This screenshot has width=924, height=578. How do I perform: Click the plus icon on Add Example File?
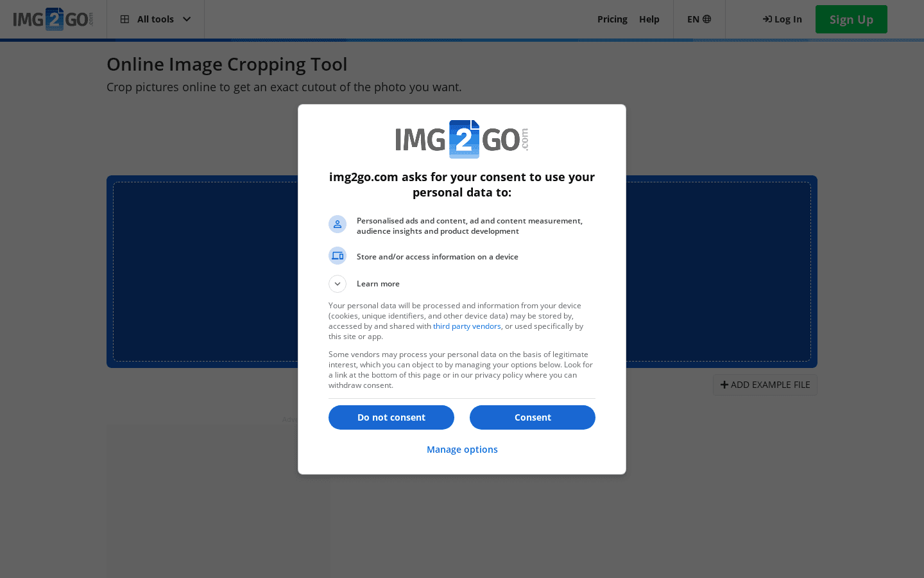pyautogui.click(x=724, y=384)
